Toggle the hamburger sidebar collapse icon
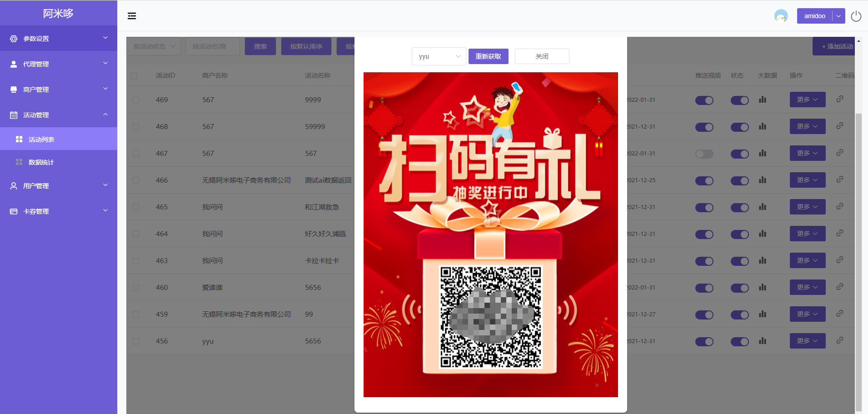Screen dimensions: 868x414 pyautogui.click(x=132, y=16)
